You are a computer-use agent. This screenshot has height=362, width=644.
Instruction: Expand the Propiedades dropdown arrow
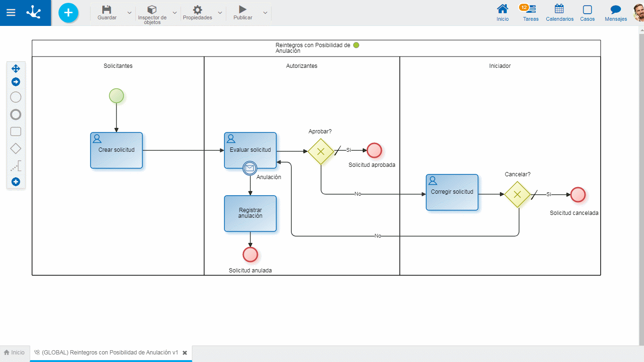pyautogui.click(x=220, y=13)
